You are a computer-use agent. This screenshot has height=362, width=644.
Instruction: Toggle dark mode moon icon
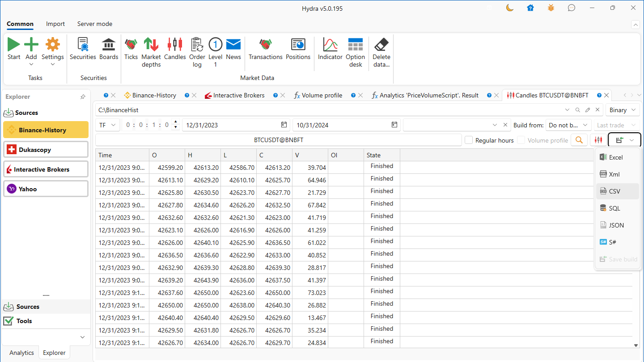coord(509,8)
